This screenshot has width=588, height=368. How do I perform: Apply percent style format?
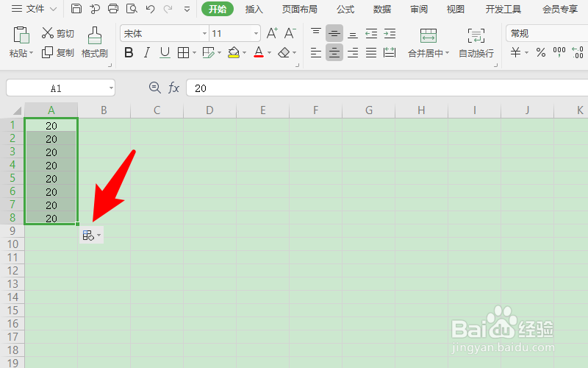click(x=541, y=52)
